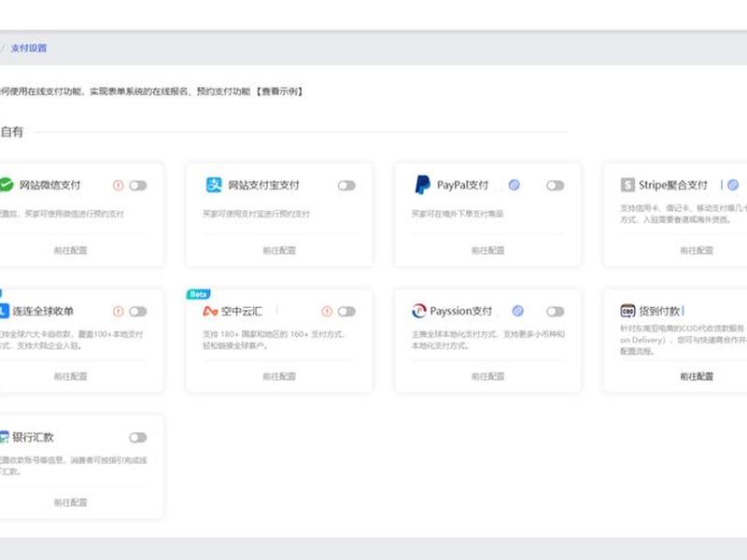Switch on the 连连全球收单 toggle
The height and width of the screenshot is (560, 747).
pyautogui.click(x=137, y=312)
